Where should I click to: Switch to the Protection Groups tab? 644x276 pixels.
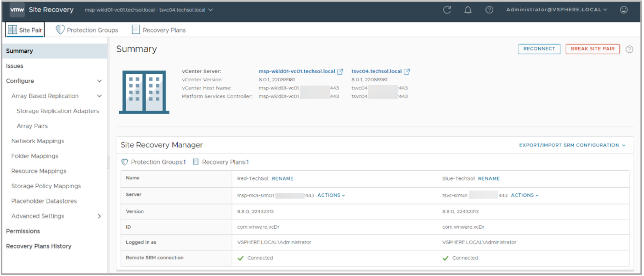[87, 30]
